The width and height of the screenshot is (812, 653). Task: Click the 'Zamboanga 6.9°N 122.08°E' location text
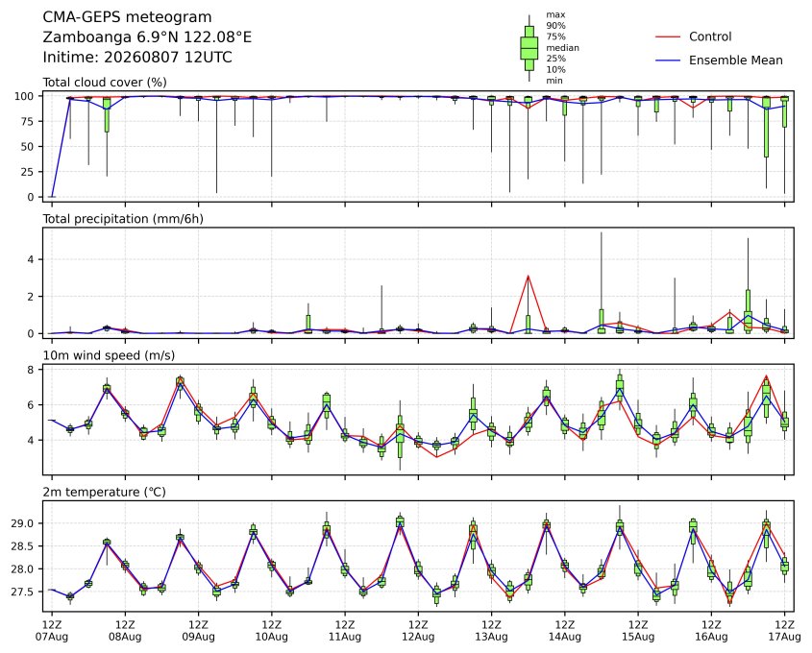147,37
